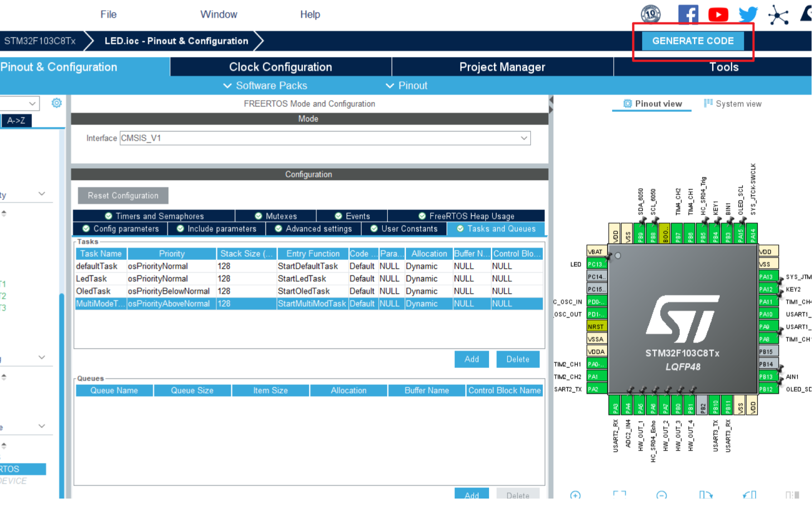Collapse the configuration panel with left arrow
This screenshot has width=812, height=509.
pos(551,100)
